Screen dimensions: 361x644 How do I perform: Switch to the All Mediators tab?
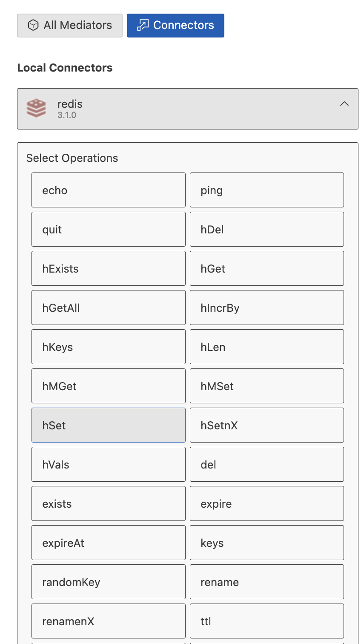(x=70, y=26)
